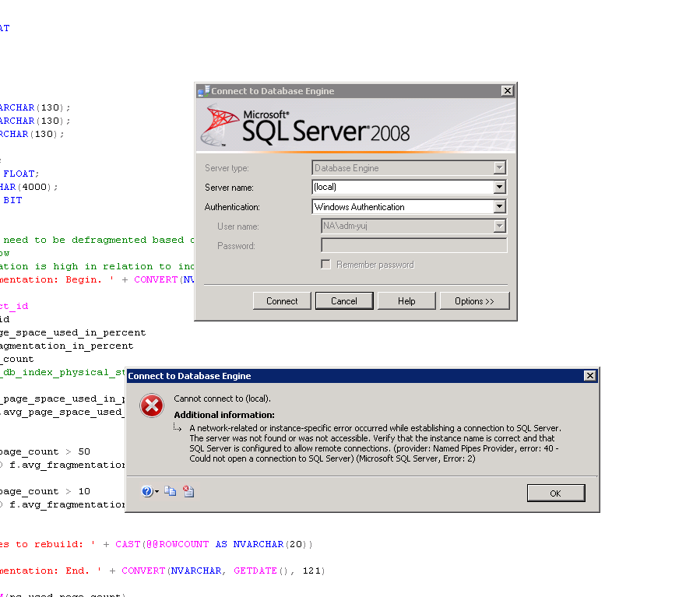
Task: Close the Connect to Database Engine login dialog
Action: (x=507, y=91)
